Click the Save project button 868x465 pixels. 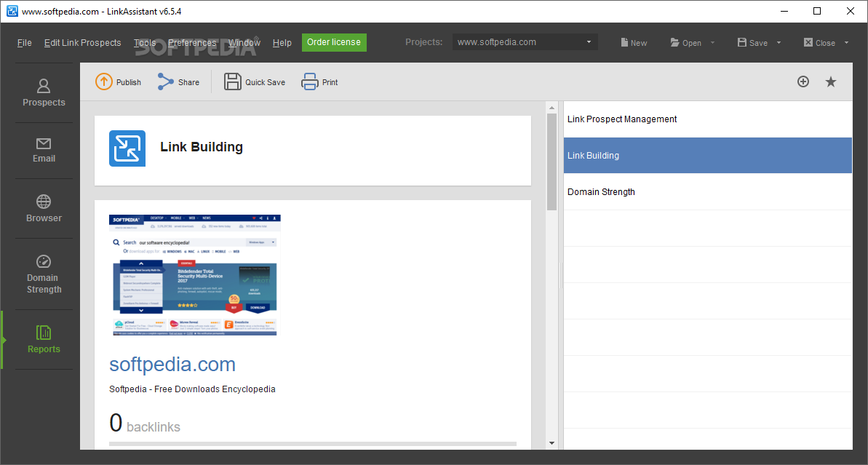point(752,43)
